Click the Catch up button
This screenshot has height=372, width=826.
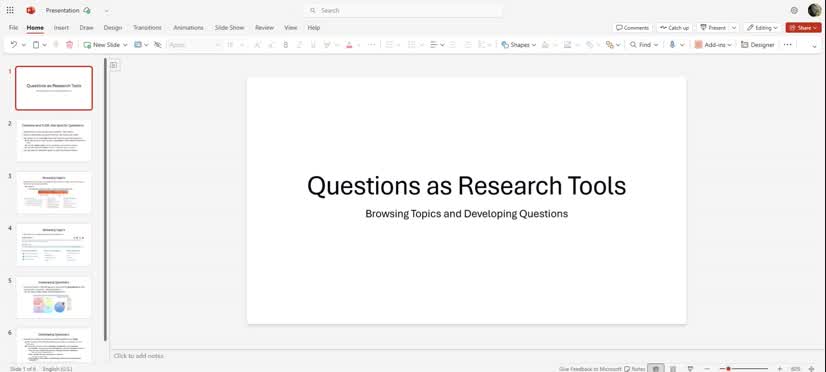[674, 27]
